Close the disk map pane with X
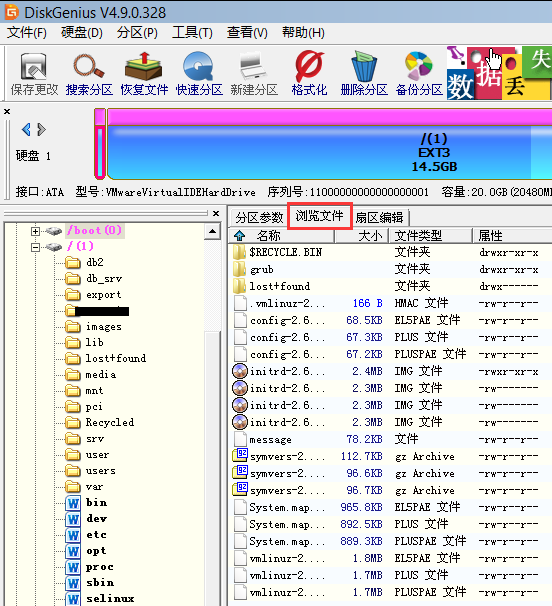The width and height of the screenshot is (552, 606). pos(7,112)
